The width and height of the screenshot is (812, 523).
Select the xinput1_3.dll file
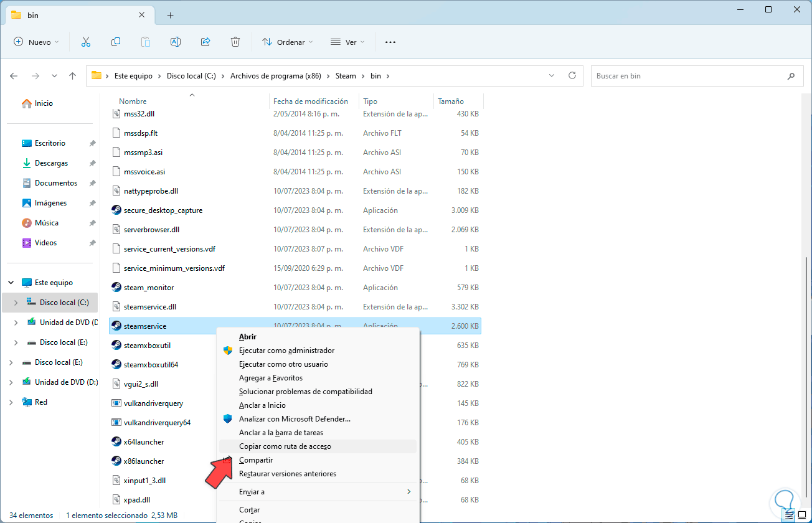coord(144,481)
